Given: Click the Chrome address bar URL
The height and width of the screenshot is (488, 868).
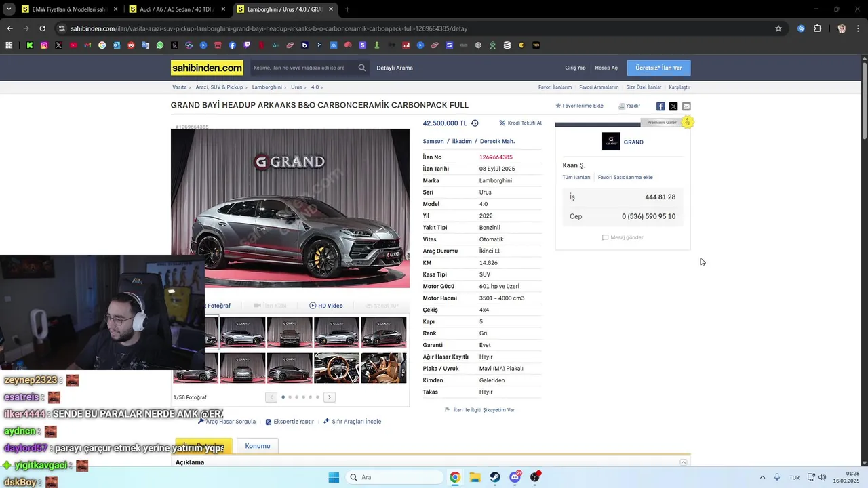Looking at the screenshot, I should click(269, 28).
